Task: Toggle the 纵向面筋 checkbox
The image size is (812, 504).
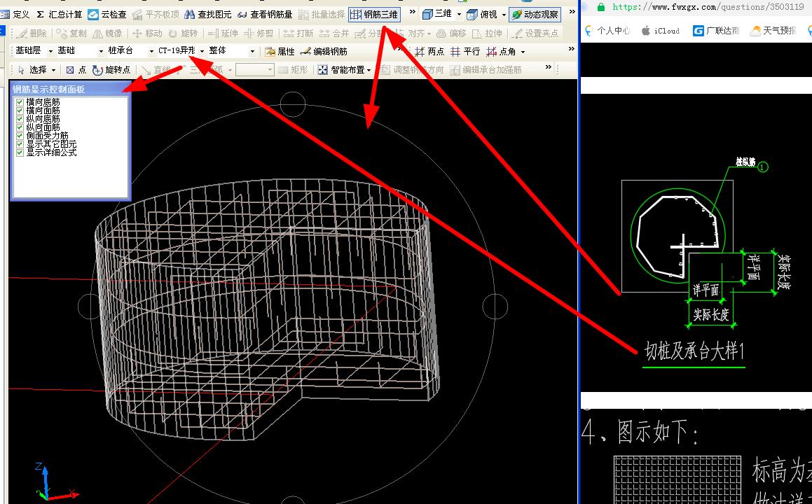Action: click(20, 127)
